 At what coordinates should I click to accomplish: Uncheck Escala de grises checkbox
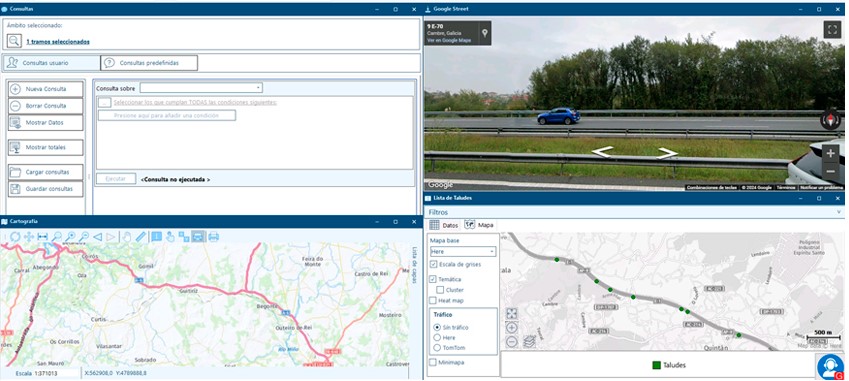point(433,264)
